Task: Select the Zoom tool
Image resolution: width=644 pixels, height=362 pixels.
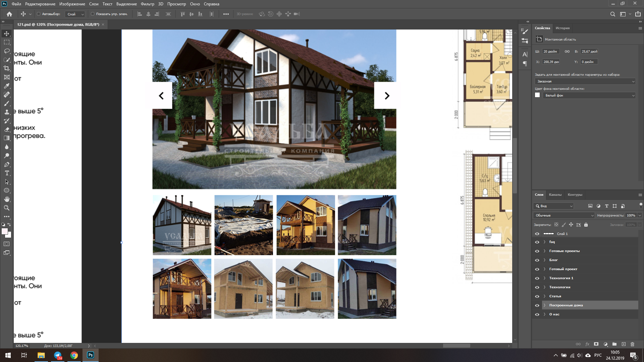Action: click(x=7, y=208)
